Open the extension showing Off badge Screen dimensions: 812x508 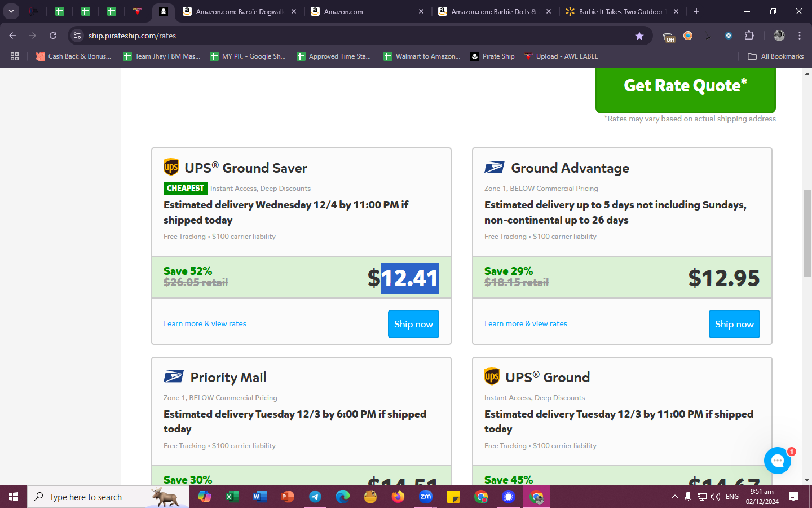(669, 37)
